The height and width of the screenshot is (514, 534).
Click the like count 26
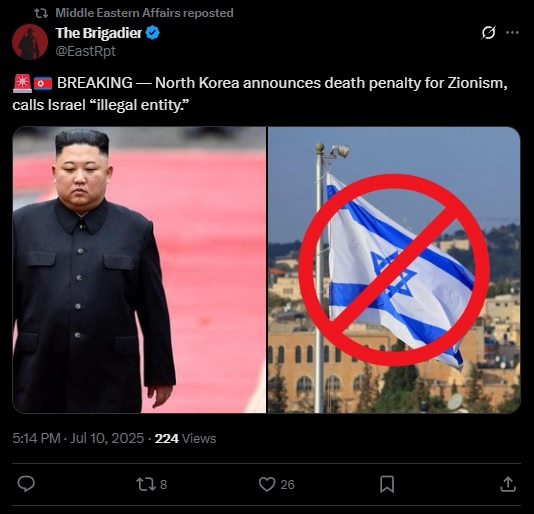pyautogui.click(x=287, y=485)
